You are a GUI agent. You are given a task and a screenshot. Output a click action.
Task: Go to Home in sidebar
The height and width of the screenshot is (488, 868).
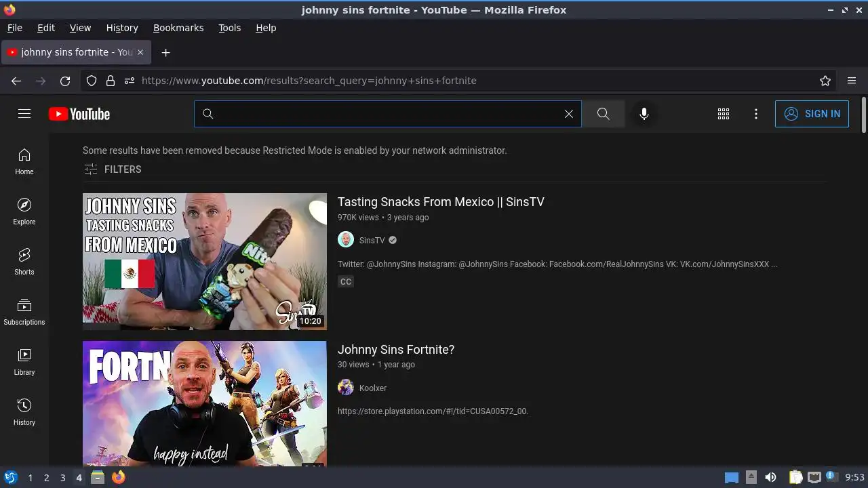[24, 161]
